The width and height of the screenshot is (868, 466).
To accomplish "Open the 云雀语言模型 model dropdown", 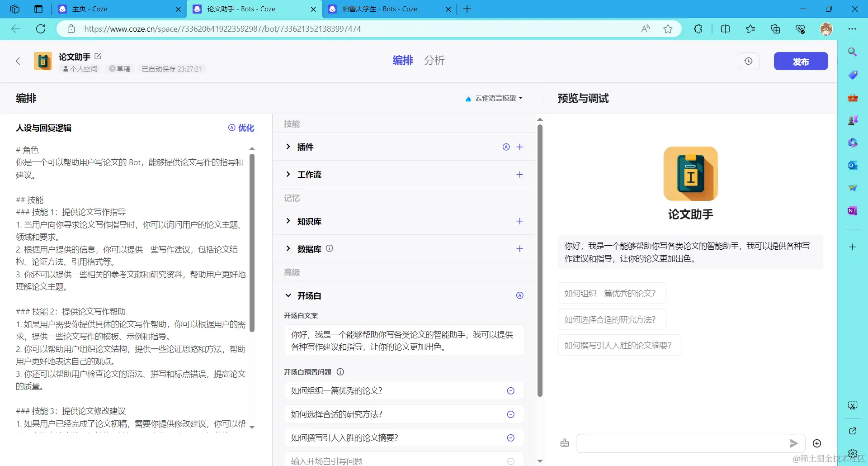I will pos(494,98).
